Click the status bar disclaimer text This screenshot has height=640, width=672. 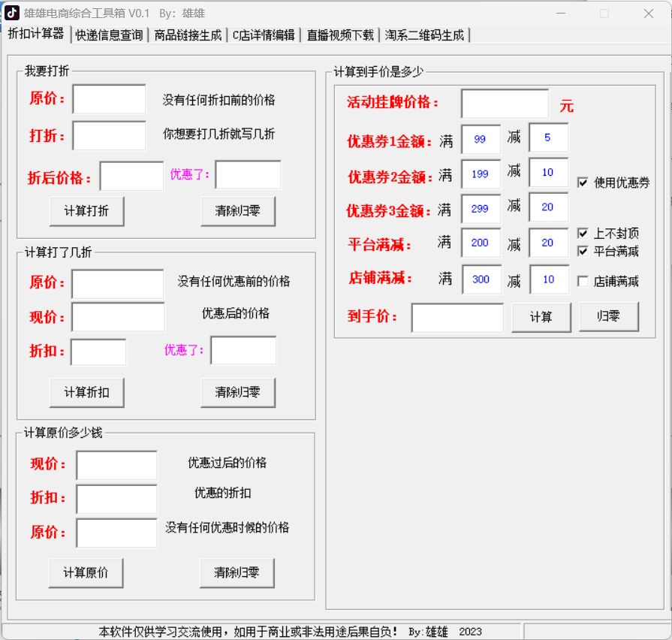pyautogui.click(x=290, y=632)
